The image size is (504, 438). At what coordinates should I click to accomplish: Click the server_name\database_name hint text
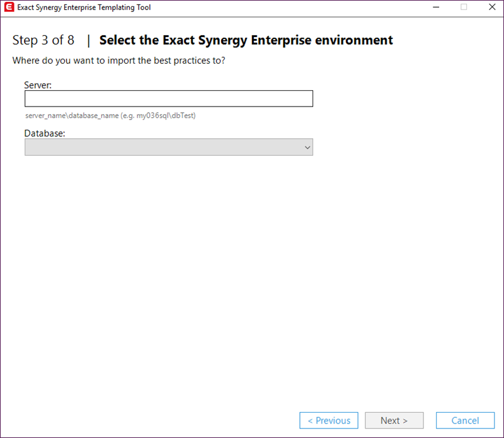tap(110, 115)
